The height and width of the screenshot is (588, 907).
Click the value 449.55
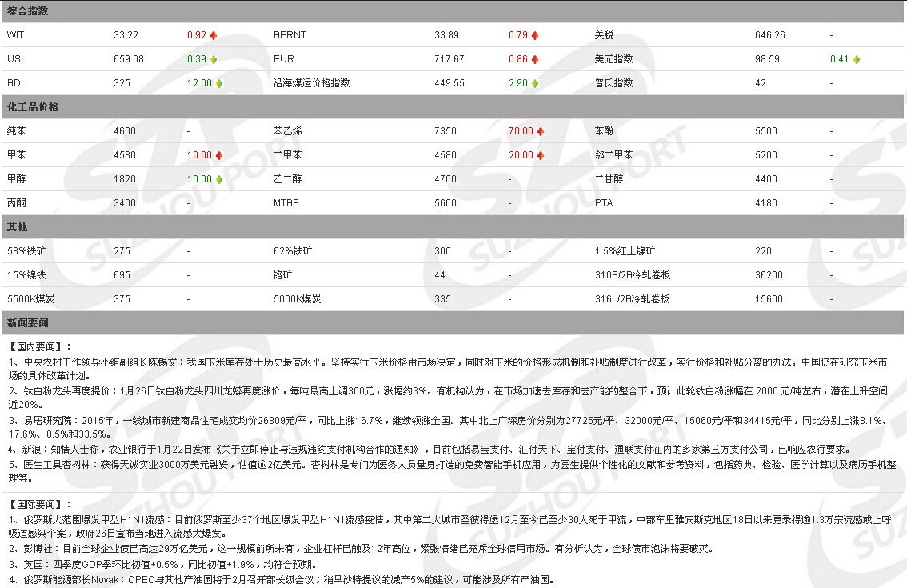click(x=450, y=83)
